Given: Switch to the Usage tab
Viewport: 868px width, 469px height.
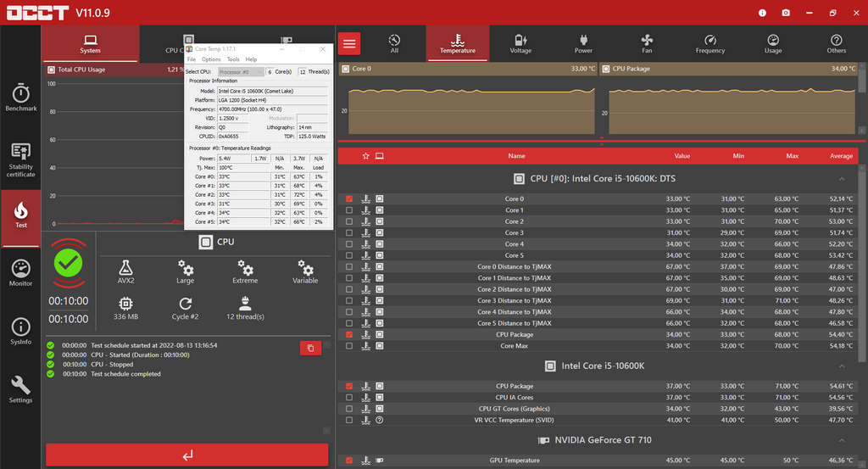Looking at the screenshot, I should click(773, 44).
